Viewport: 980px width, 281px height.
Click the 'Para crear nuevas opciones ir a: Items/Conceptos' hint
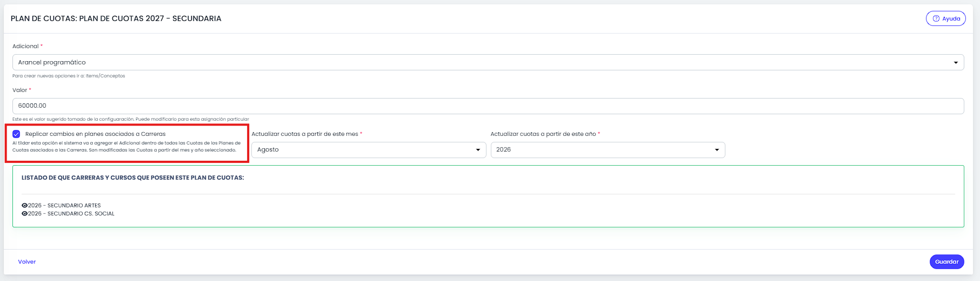tap(69, 76)
